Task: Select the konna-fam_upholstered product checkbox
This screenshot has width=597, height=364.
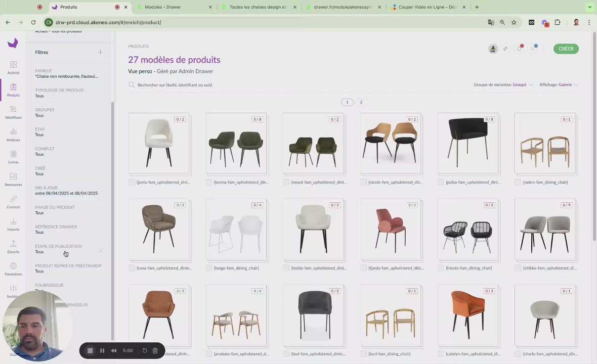Action: (208, 183)
